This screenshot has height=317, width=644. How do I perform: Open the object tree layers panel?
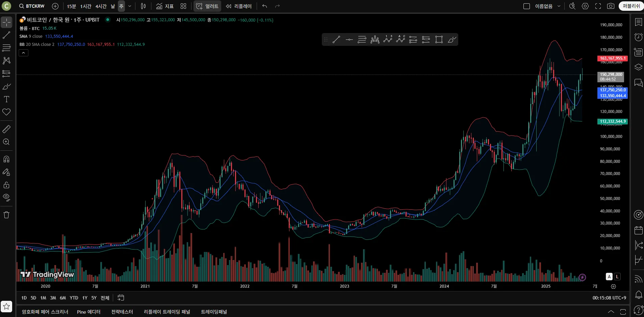tap(638, 67)
